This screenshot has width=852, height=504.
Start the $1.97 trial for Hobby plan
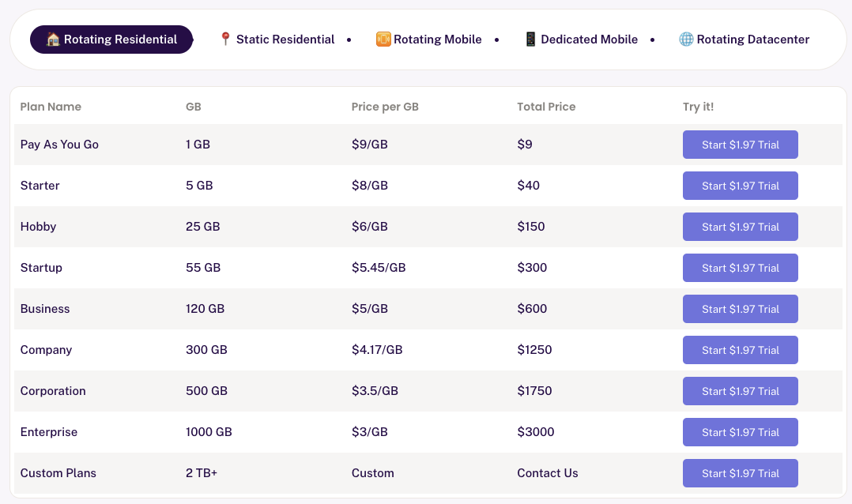[x=740, y=227]
